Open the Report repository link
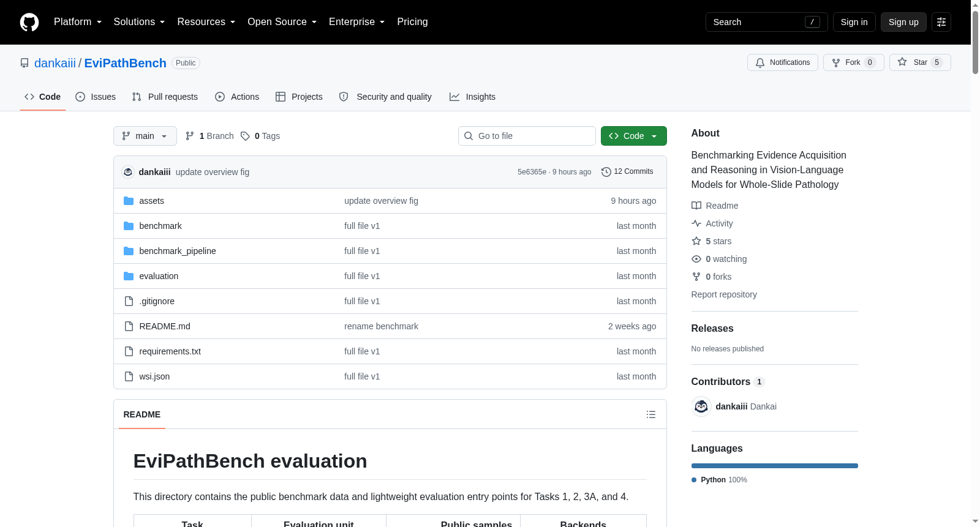 [x=724, y=294]
